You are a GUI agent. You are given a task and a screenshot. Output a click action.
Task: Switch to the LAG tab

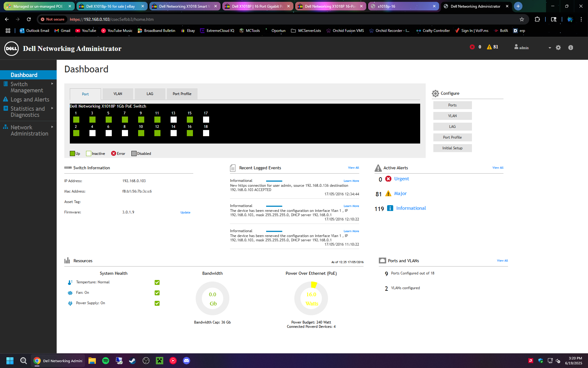[x=150, y=94]
